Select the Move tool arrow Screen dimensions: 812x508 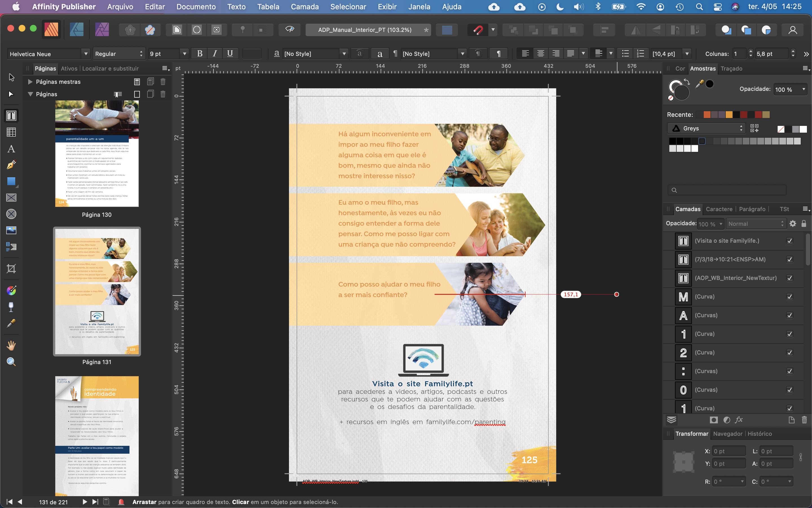point(11,77)
